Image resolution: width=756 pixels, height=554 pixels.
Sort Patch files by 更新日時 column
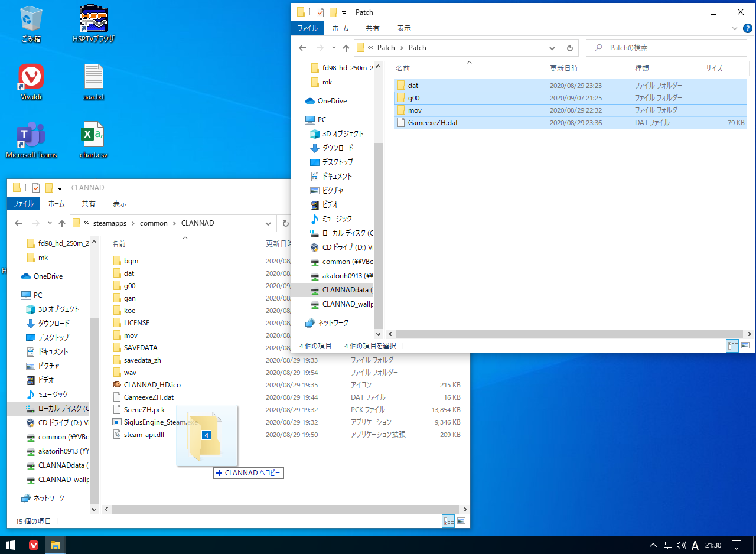(x=587, y=69)
